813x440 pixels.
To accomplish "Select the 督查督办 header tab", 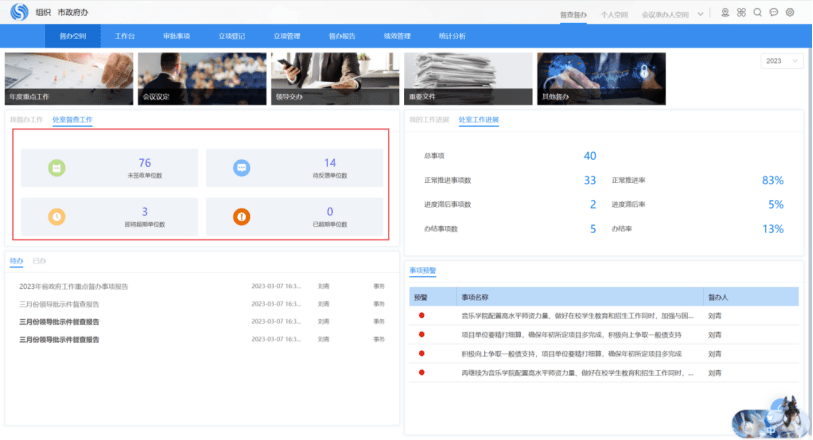I will pos(573,15).
